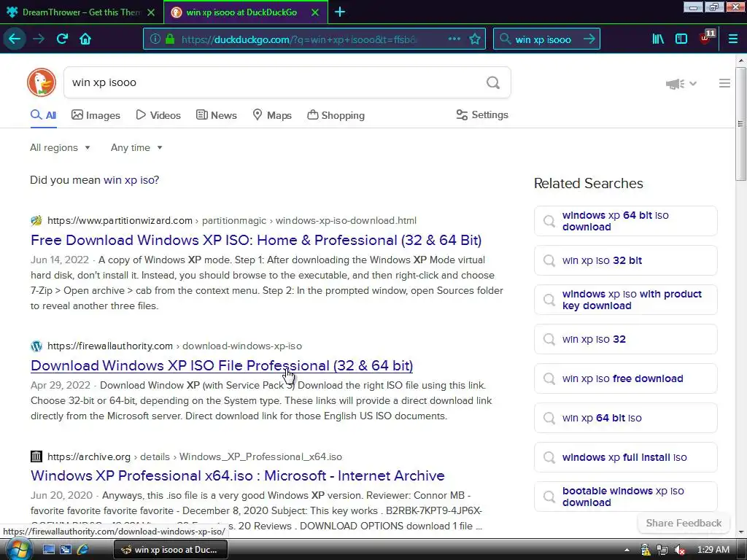Launch Internet Explorer from quick launch
Screen dimensions: 747x560
tap(82, 550)
